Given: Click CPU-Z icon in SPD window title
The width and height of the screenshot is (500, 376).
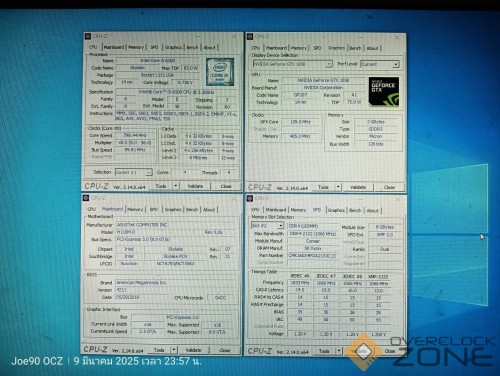Looking at the screenshot, I should coord(250,199).
